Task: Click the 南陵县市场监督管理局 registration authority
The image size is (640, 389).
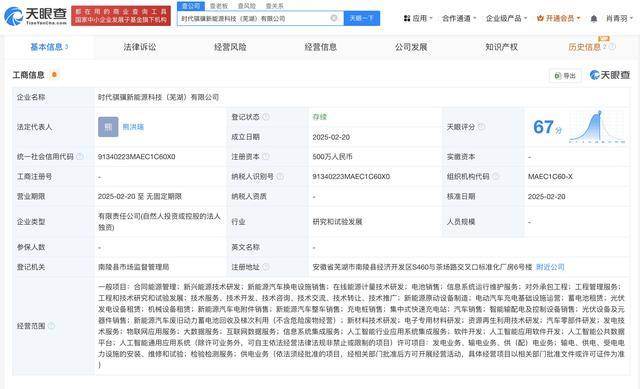Action: (x=133, y=267)
